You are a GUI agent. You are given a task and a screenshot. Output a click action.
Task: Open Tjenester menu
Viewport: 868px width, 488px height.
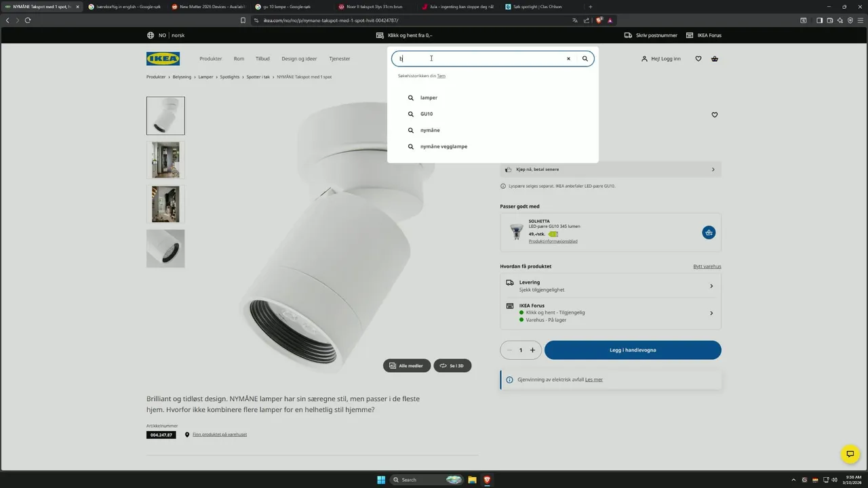pyautogui.click(x=340, y=59)
